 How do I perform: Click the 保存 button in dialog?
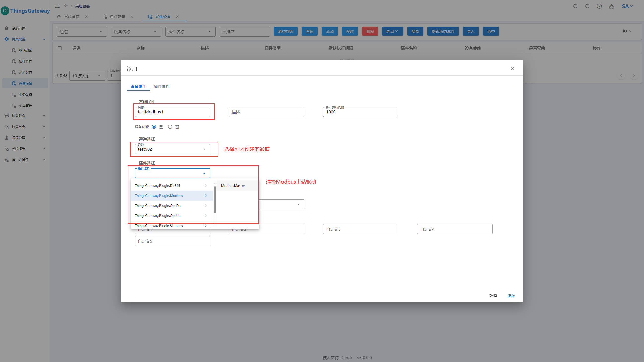click(x=511, y=296)
